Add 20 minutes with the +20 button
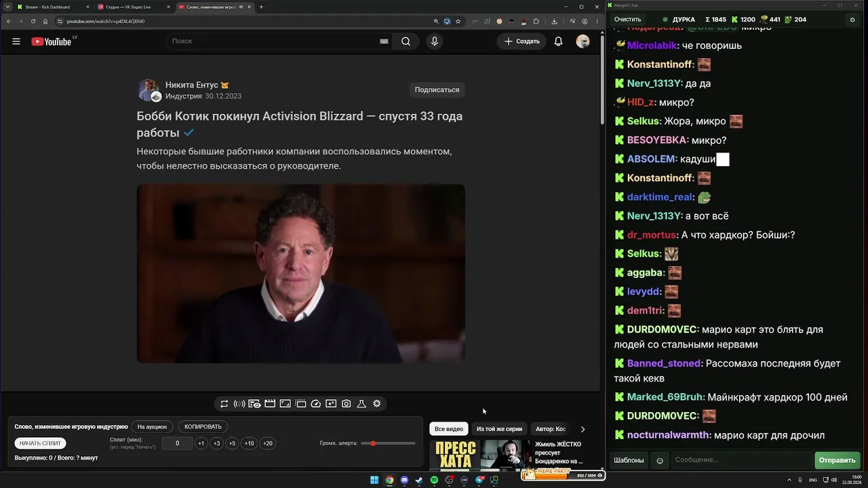The width and height of the screenshot is (868, 488). [267, 443]
